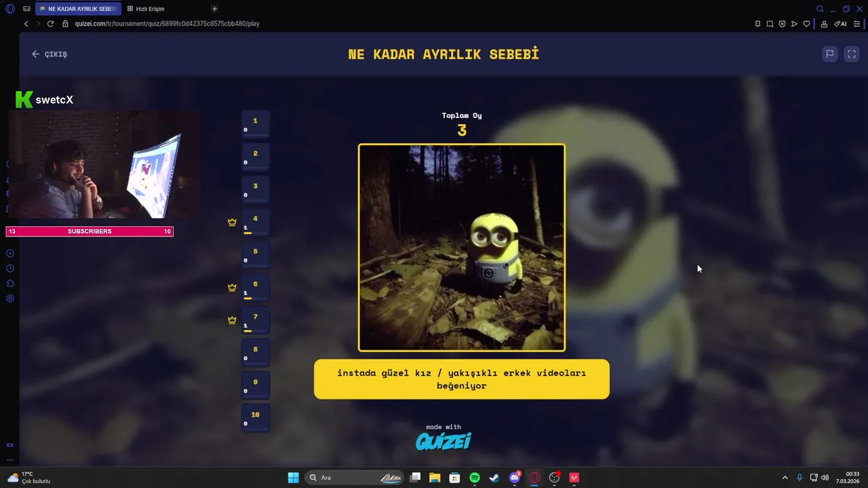The width and height of the screenshot is (868, 488).
Task: Select rating 6 for this reason
Action: click(256, 287)
